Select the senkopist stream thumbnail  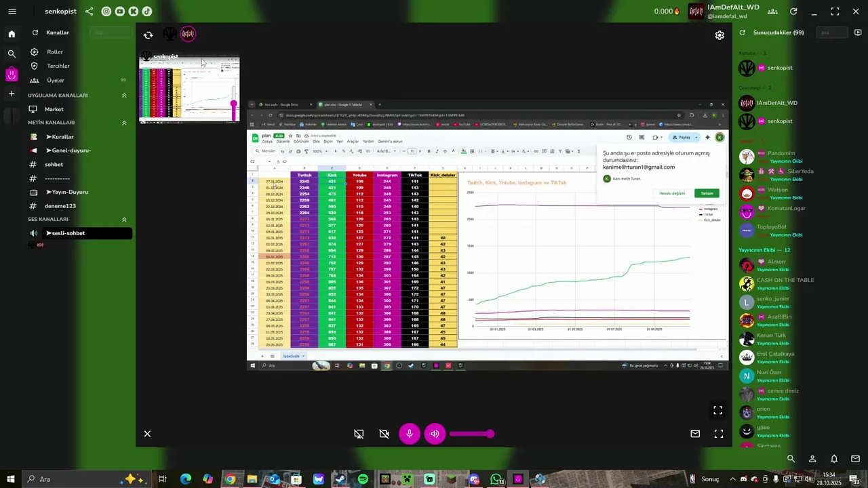pos(189,88)
